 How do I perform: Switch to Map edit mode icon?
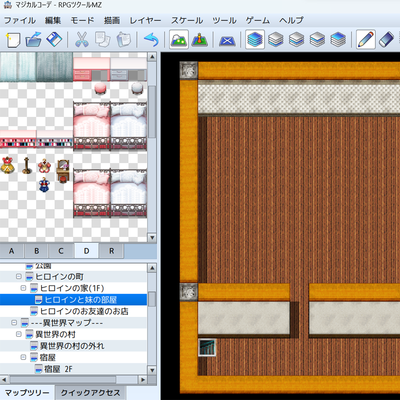[179, 40]
